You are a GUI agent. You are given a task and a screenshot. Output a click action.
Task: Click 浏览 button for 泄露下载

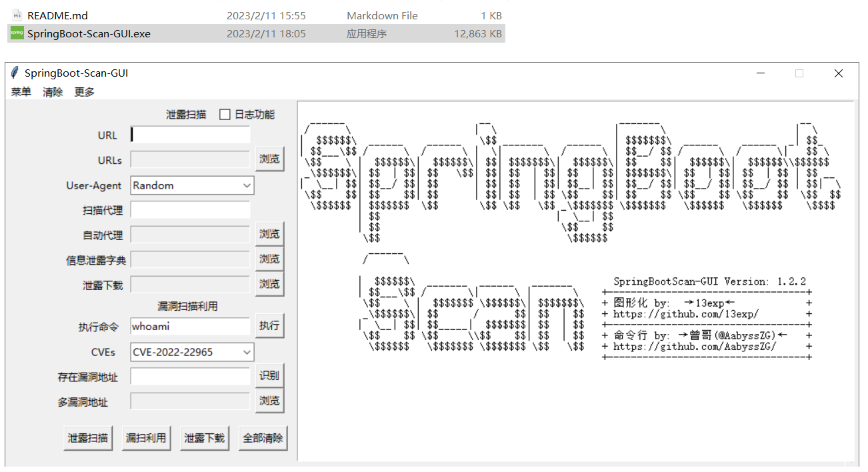pyautogui.click(x=269, y=284)
